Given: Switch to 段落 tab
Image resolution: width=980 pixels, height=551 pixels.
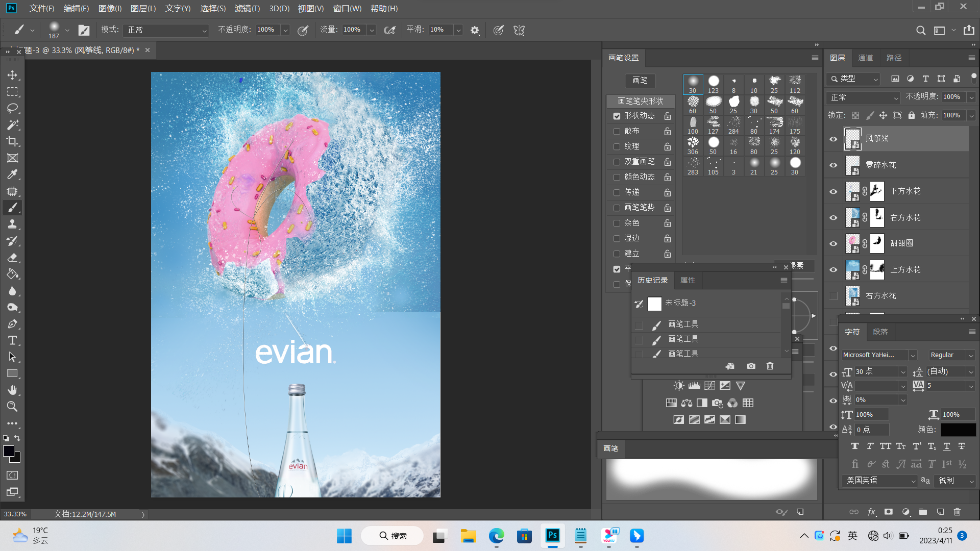Looking at the screenshot, I should [880, 332].
